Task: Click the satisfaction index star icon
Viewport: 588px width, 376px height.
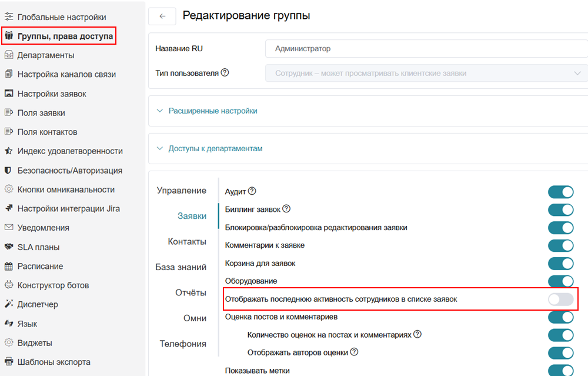Action: (9, 151)
